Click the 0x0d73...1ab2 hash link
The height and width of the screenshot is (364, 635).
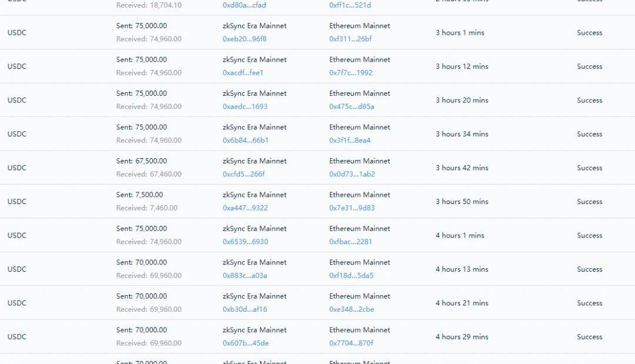point(352,174)
